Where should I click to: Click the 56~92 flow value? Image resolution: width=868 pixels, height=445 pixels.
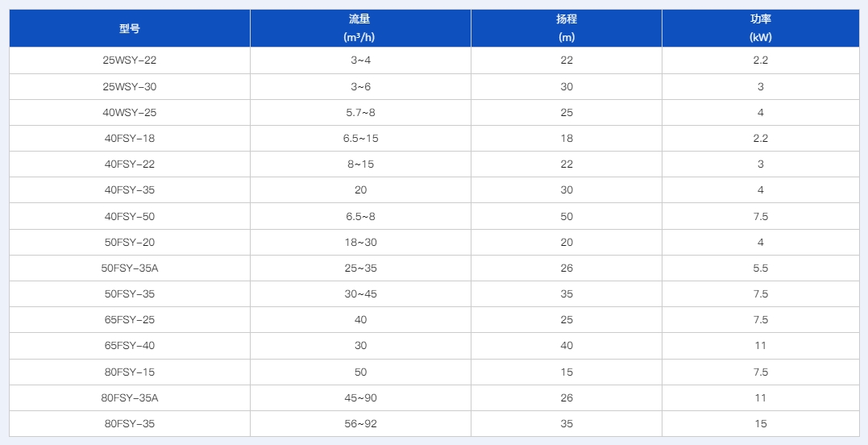pos(360,424)
